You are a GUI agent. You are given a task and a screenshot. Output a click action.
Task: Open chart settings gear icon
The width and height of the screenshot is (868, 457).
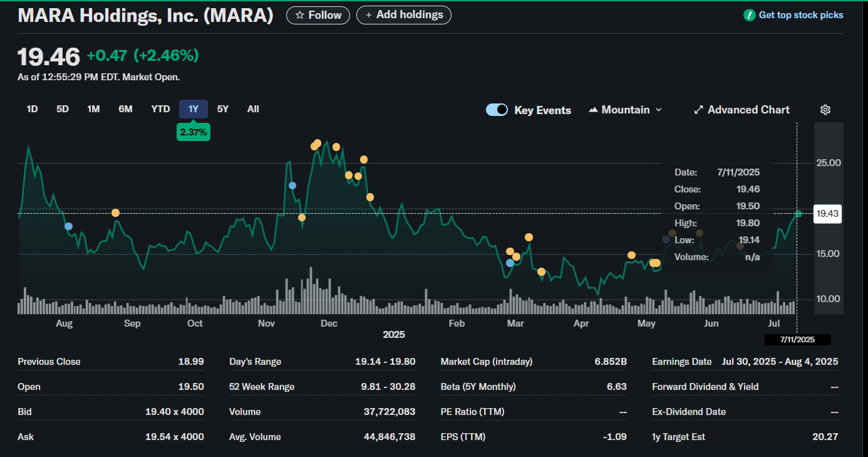(x=825, y=110)
